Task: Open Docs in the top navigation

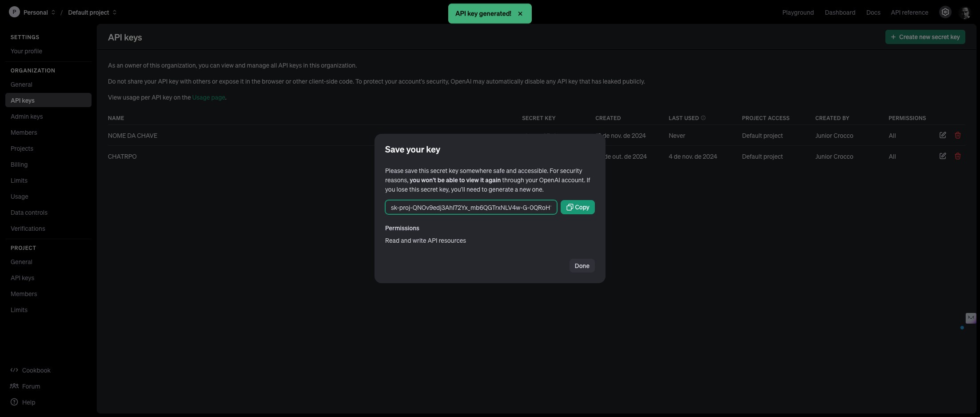Action: (873, 12)
